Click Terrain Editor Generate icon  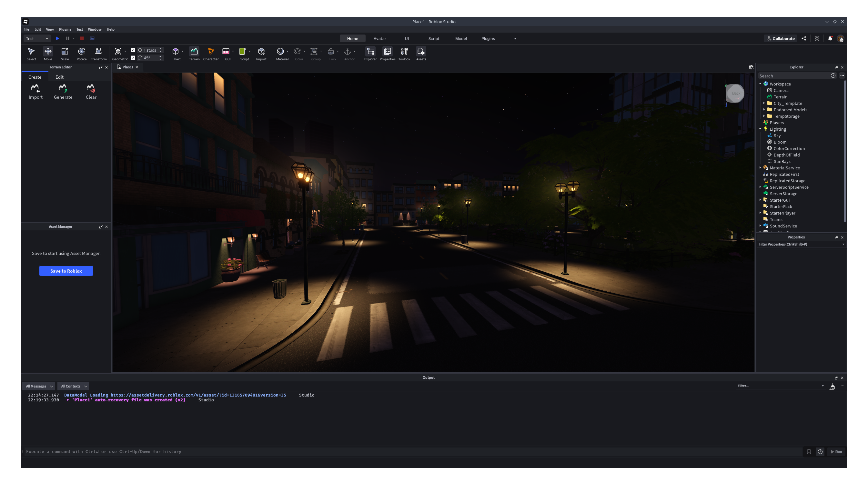click(63, 89)
